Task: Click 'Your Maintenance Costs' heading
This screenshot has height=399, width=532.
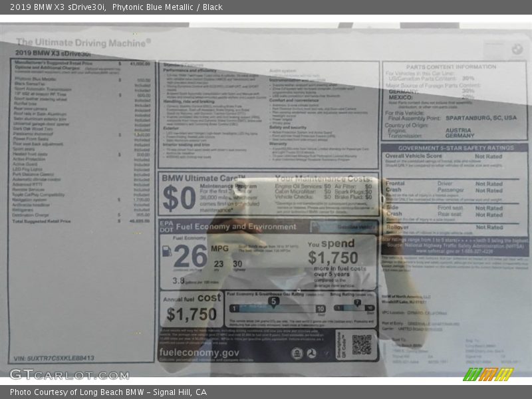Action: coord(323,178)
